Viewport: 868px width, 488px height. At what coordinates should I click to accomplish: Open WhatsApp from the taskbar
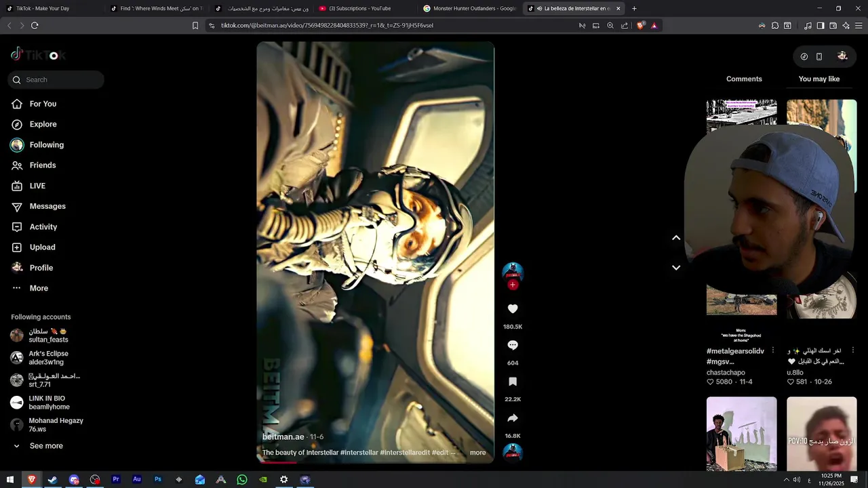[242, 479]
